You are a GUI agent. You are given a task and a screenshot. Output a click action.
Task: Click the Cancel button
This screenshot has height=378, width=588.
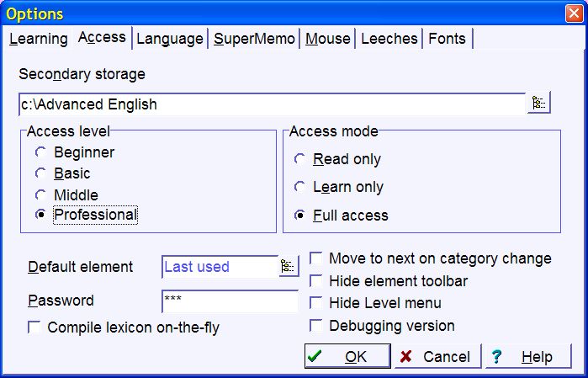(437, 356)
